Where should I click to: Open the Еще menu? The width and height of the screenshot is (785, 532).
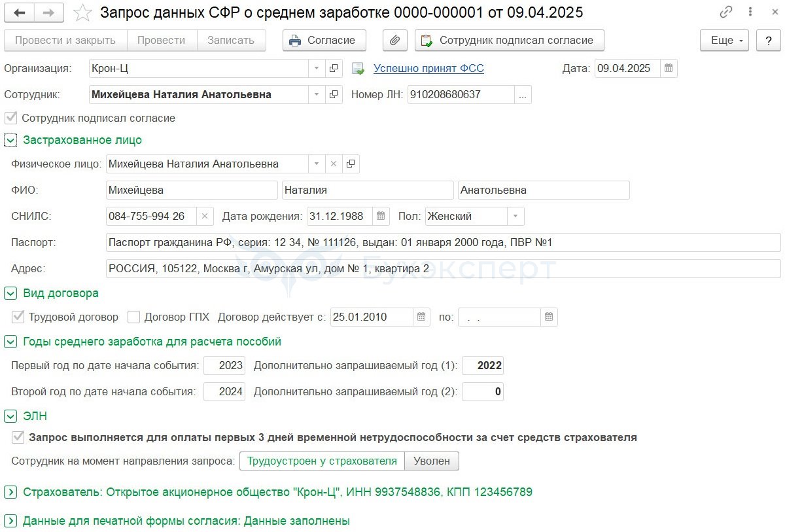[x=725, y=41]
